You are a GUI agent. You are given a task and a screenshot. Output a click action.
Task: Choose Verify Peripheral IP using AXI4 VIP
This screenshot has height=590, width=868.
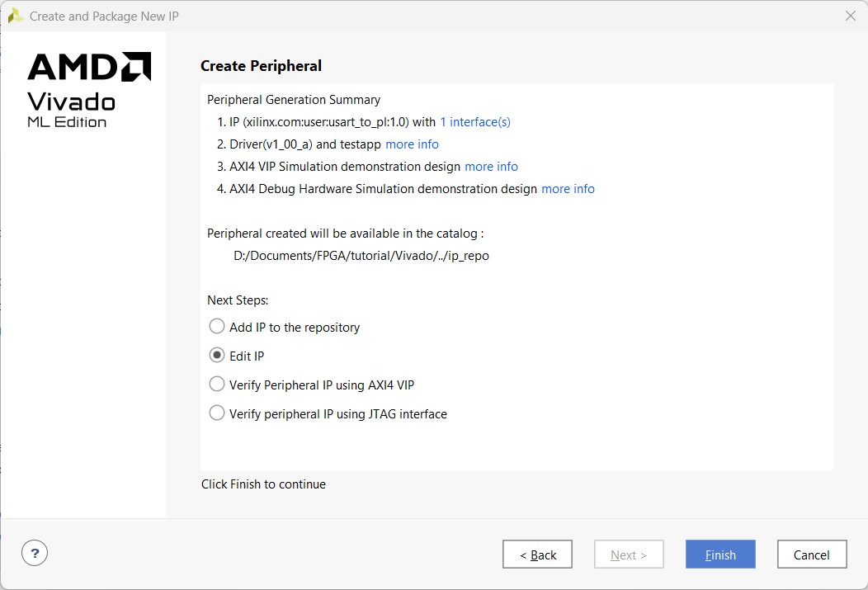[216, 384]
